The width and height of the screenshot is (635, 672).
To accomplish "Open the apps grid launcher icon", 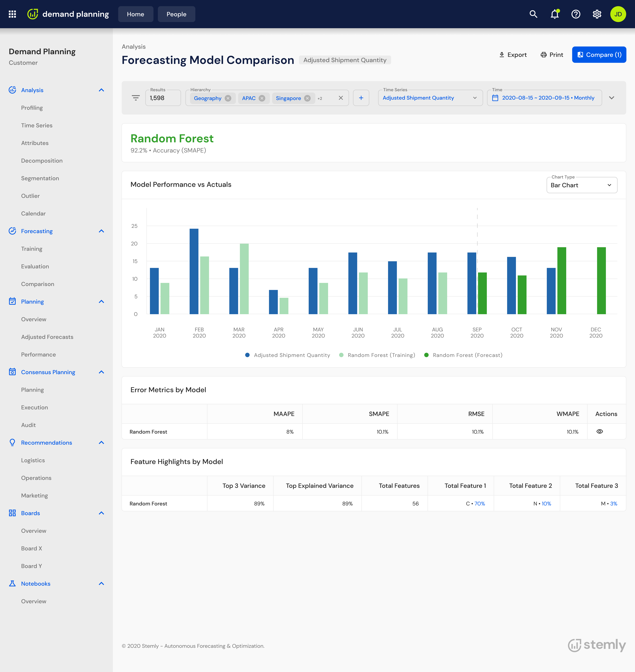I will pos(12,14).
